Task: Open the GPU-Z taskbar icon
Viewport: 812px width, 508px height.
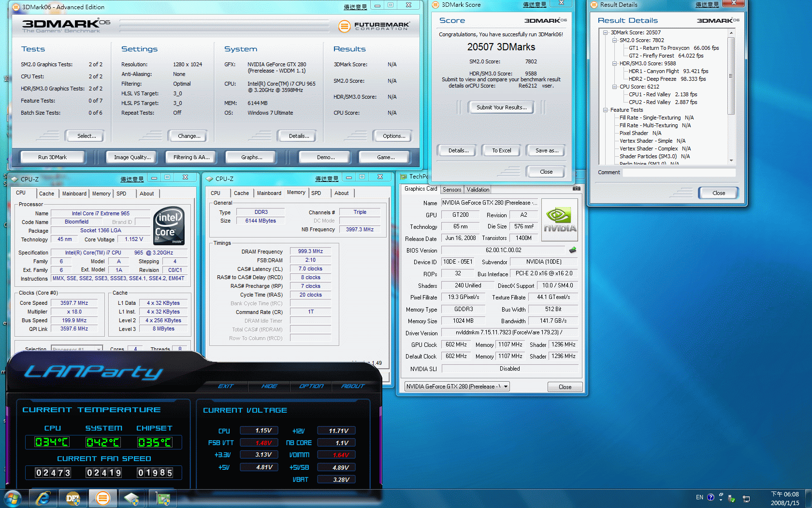Action: 163,498
